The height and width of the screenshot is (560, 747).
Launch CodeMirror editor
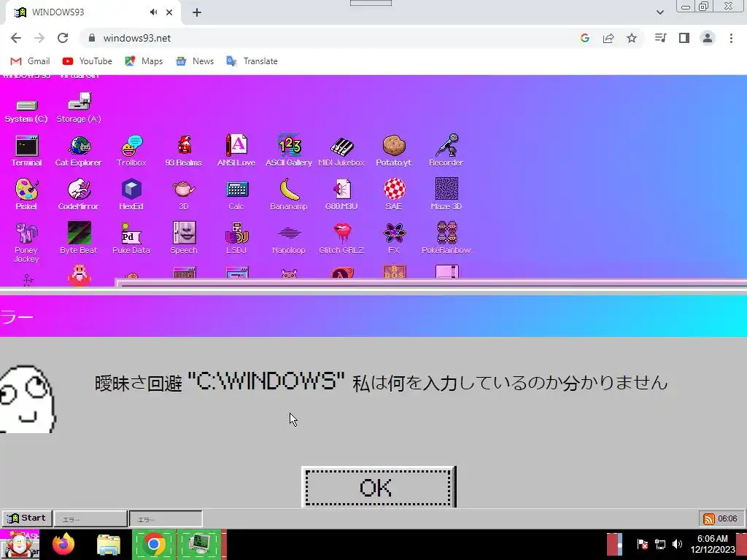[79, 194]
